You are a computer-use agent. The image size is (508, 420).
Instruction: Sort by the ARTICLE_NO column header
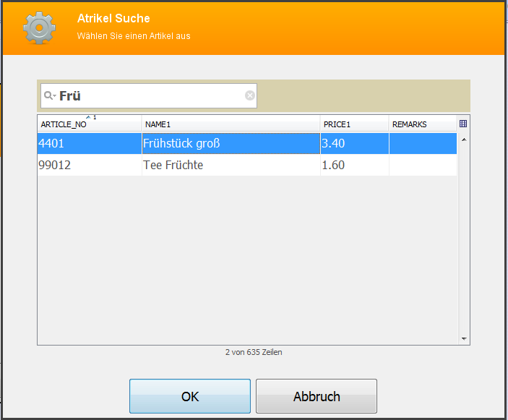(x=90, y=124)
